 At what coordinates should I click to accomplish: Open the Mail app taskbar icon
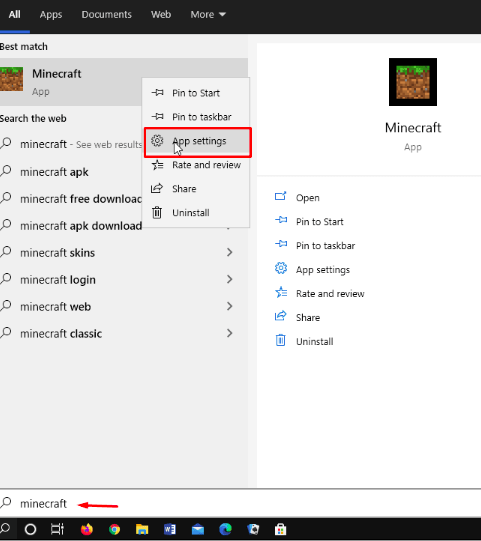point(198,529)
